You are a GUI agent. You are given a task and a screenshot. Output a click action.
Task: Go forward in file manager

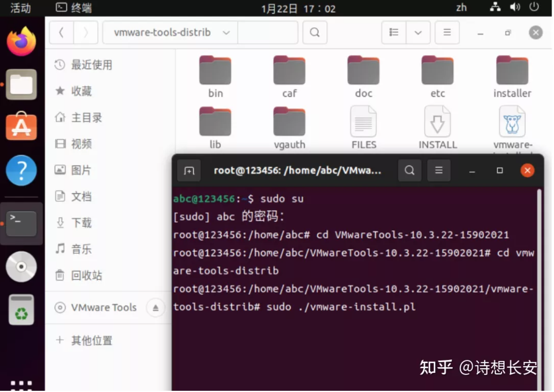click(x=86, y=33)
